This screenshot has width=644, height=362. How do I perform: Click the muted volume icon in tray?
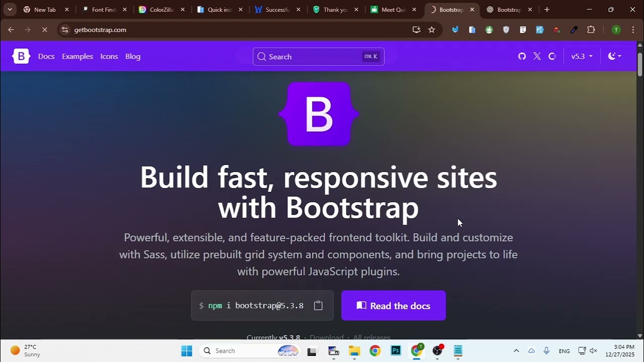point(594,351)
